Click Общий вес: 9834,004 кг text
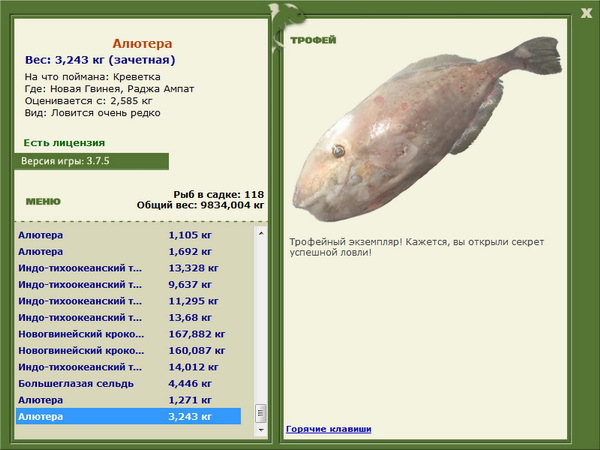 (200, 205)
